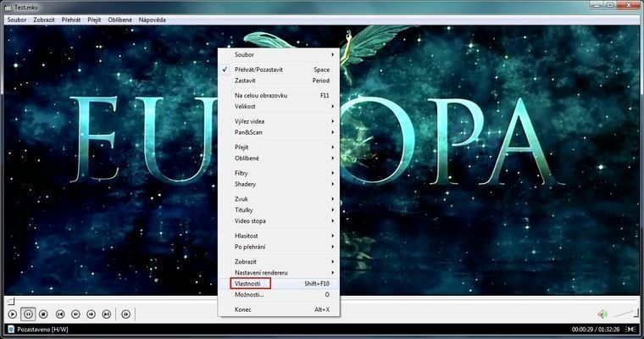Expand the Velikost submenu
Viewport: 644px width, 339px height.
tap(279, 107)
